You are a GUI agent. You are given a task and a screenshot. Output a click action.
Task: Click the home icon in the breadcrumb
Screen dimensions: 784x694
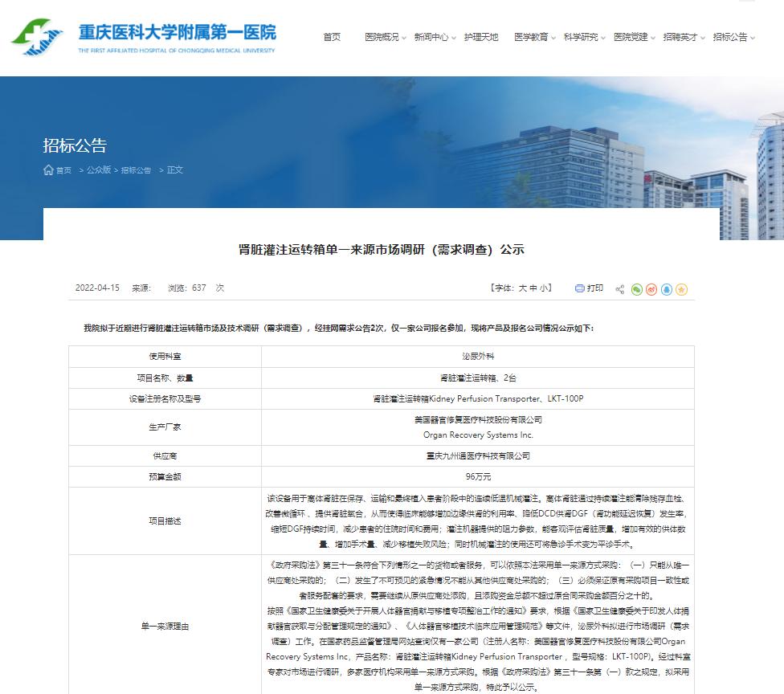[48, 170]
